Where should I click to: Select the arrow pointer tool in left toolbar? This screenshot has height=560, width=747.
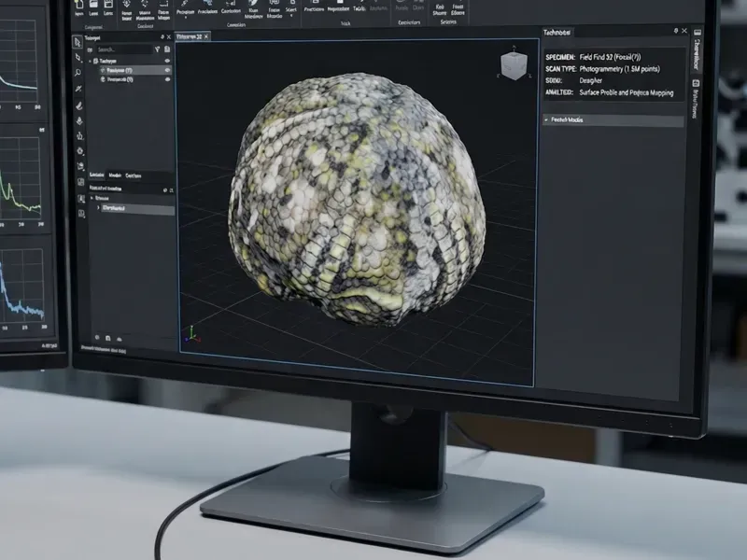click(x=78, y=41)
